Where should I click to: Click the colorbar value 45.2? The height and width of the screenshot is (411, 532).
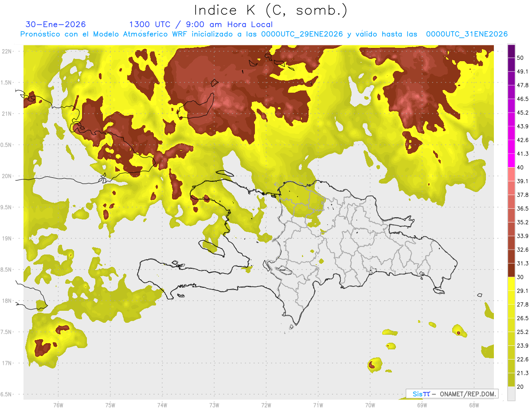pyautogui.click(x=523, y=113)
